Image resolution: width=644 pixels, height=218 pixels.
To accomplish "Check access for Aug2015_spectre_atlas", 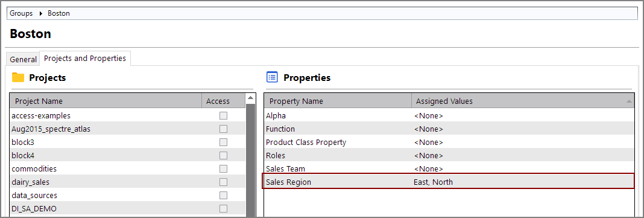I will click(224, 129).
